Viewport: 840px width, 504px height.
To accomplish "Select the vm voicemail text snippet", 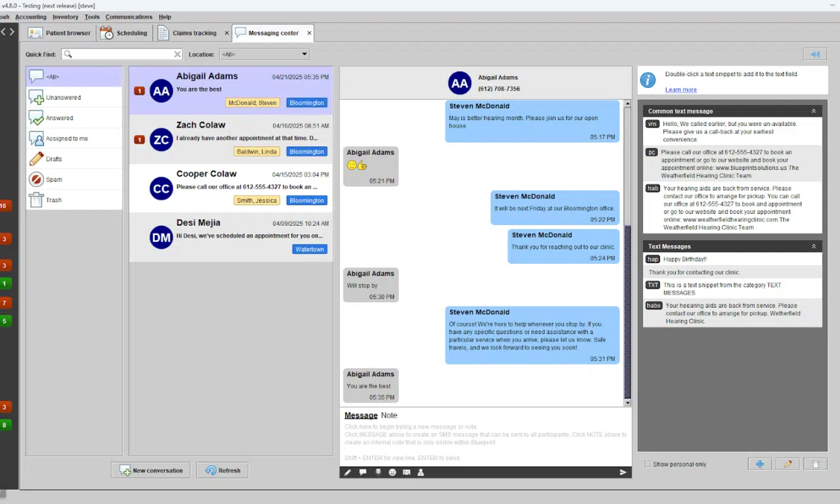I will click(x=732, y=131).
